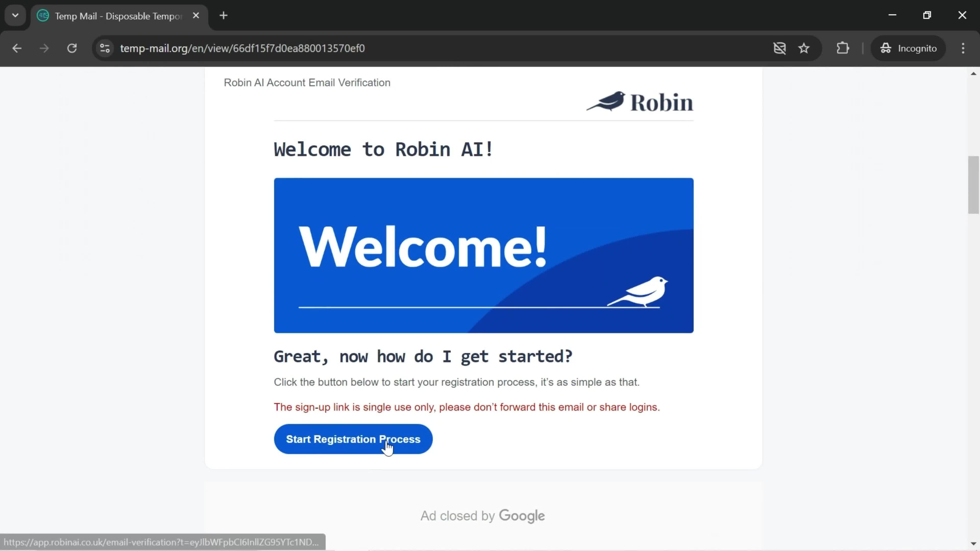Select the Temp Mail browser tab
The height and width of the screenshot is (551, 980).
click(119, 16)
